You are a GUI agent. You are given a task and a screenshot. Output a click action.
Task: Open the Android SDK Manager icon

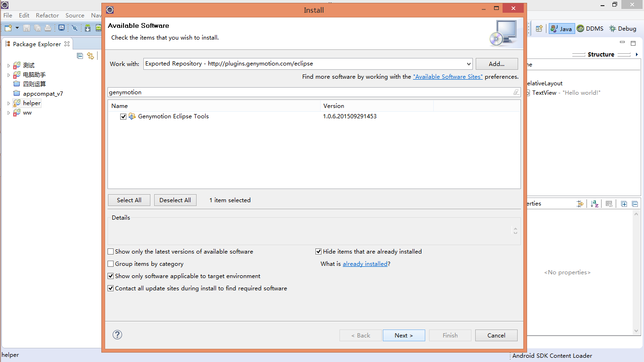coord(88,28)
